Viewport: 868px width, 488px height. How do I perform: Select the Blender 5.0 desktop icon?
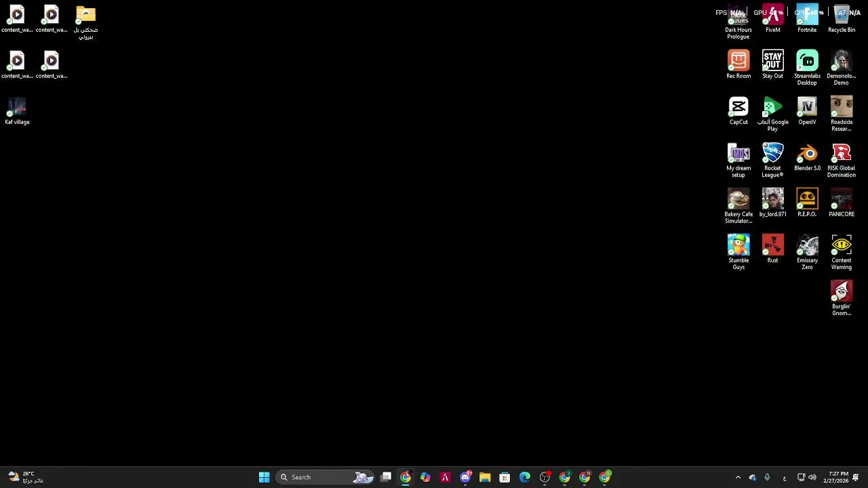coord(807,157)
